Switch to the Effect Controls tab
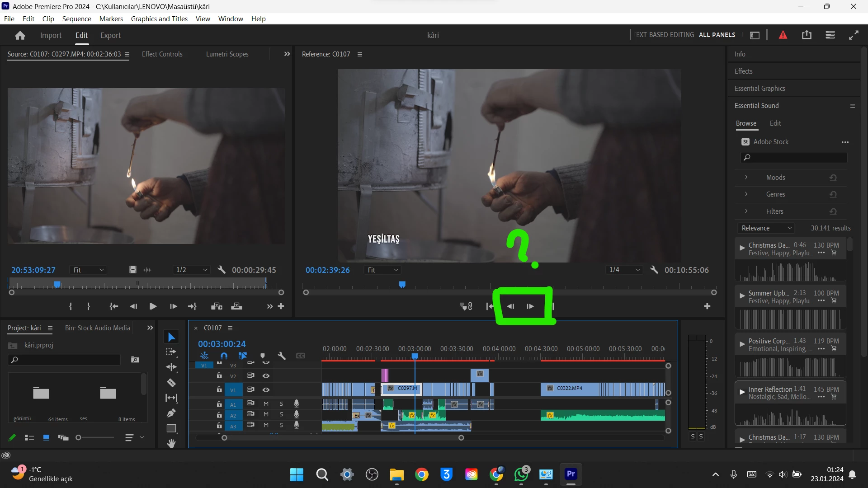 coord(162,54)
